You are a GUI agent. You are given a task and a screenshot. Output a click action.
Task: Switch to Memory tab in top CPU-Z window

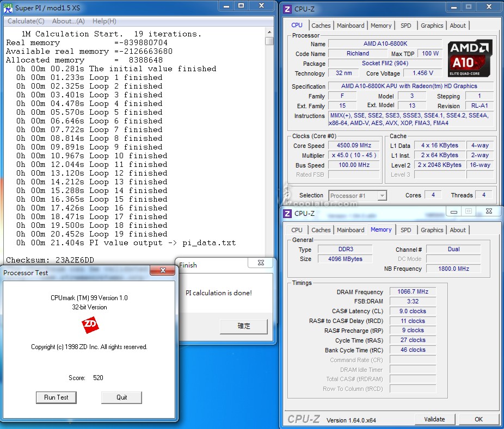[381, 26]
